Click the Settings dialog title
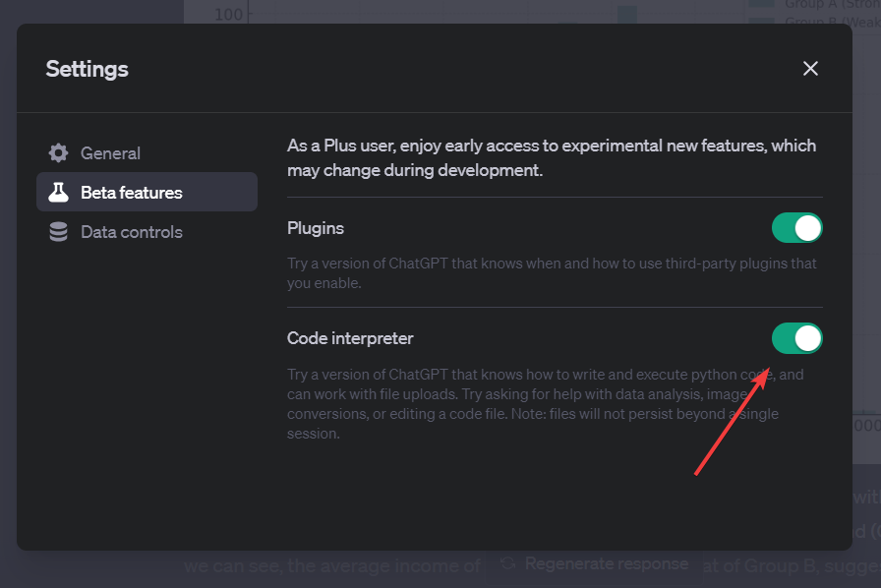Screen dimensions: 881x588 pyautogui.click(x=88, y=69)
